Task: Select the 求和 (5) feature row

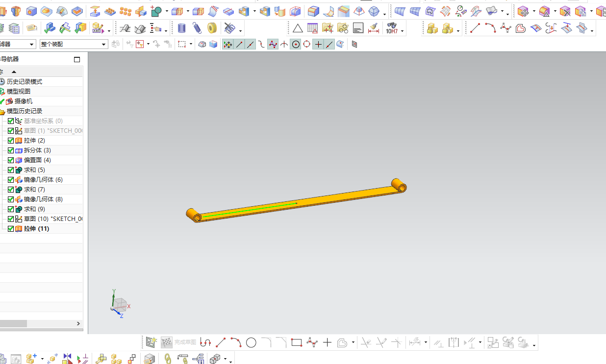Action: coord(41,170)
